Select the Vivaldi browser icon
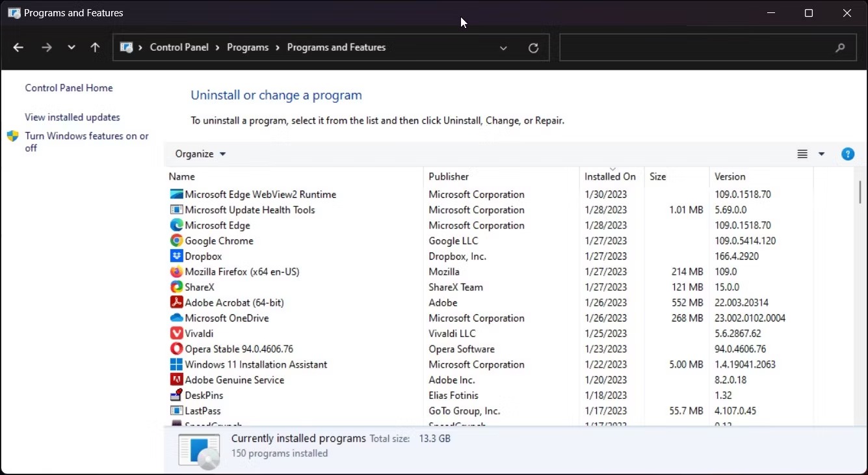The height and width of the screenshot is (475, 868). (x=176, y=333)
